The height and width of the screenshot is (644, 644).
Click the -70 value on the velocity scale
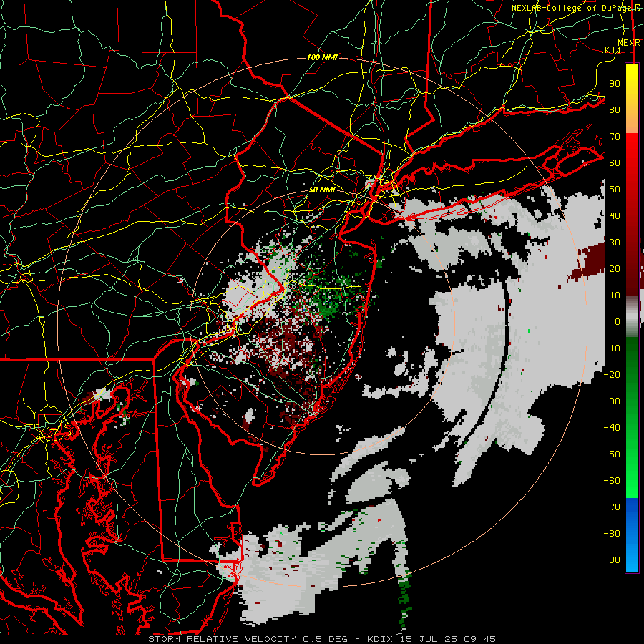point(612,507)
